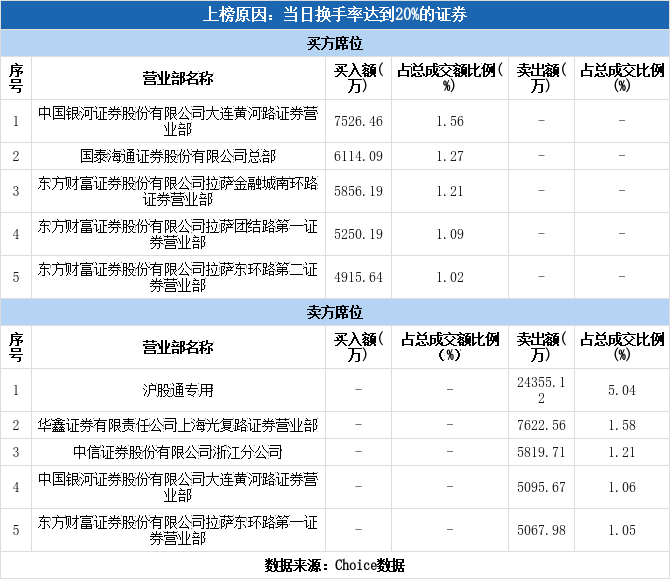Click the buy amount 4915.64
Image resolution: width=670 pixels, height=579 pixels.
[358, 277]
